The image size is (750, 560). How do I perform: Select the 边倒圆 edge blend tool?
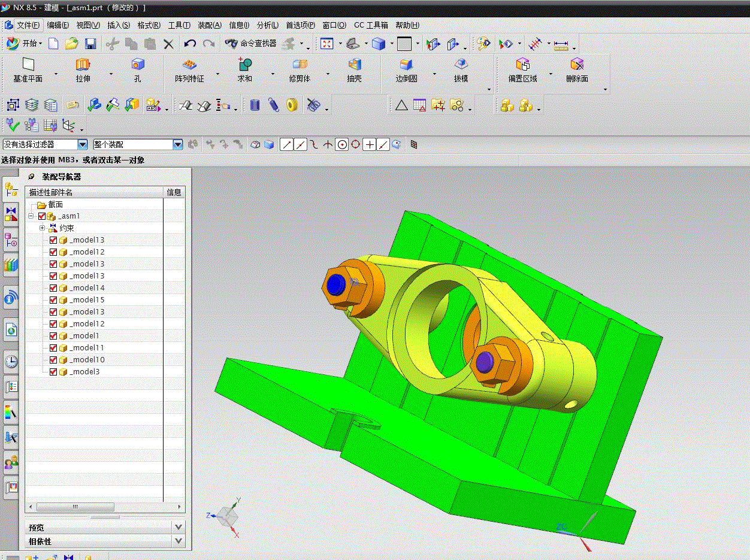coord(406,71)
